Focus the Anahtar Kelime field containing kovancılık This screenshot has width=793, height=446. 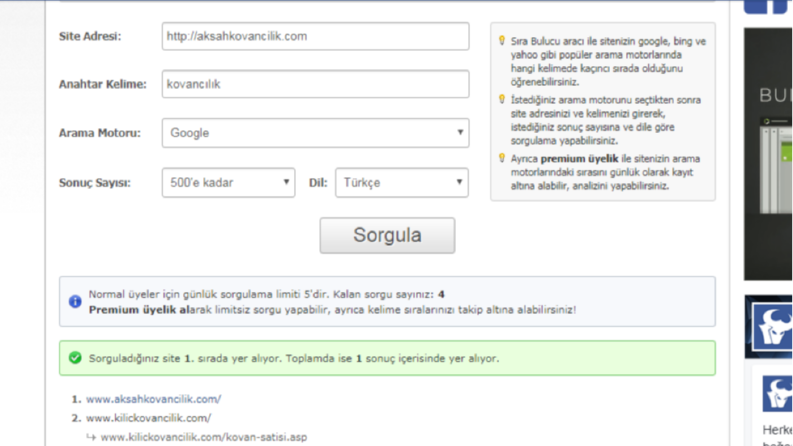coord(316,84)
